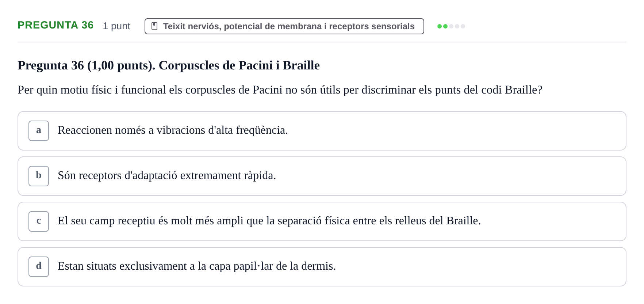The width and height of the screenshot is (644, 304).
Task: Click the question text about Braille code
Action: [280, 90]
